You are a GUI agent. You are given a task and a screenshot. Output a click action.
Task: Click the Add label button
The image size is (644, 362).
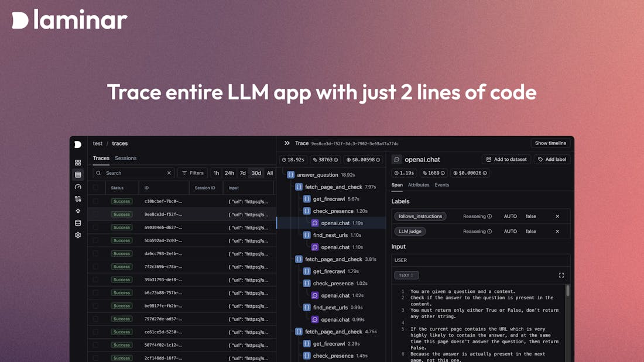552,160
